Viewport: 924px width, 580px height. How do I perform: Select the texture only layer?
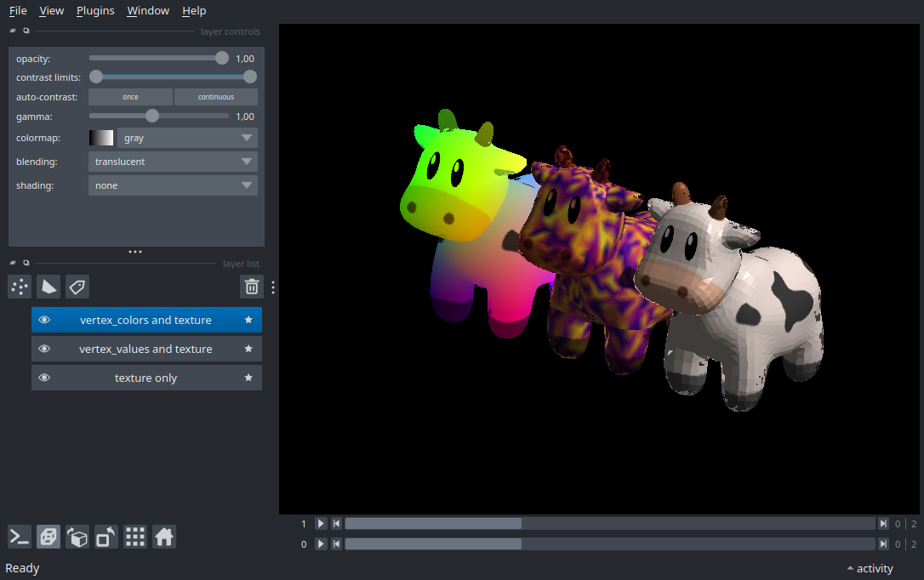(146, 378)
